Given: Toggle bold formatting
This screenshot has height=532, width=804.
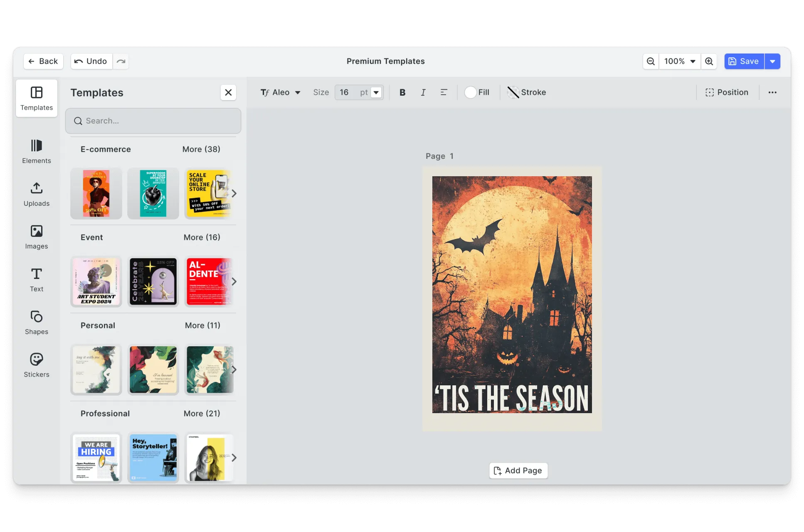Looking at the screenshot, I should [x=402, y=92].
